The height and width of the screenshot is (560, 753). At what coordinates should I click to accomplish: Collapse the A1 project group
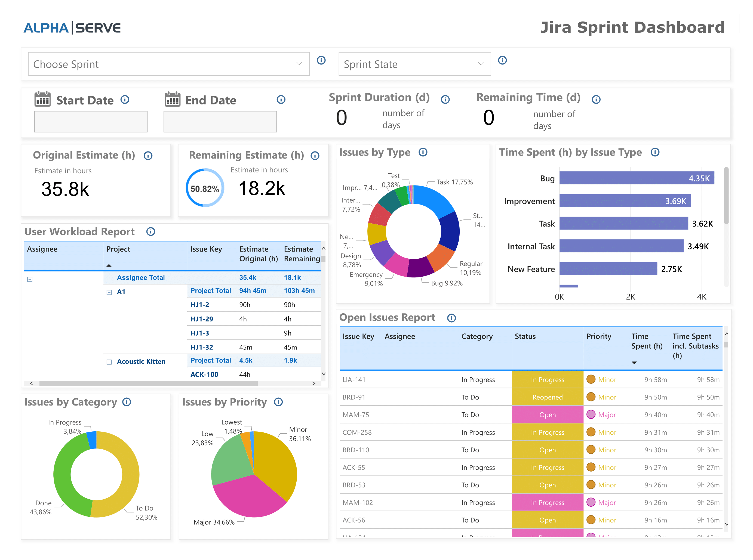click(x=109, y=292)
